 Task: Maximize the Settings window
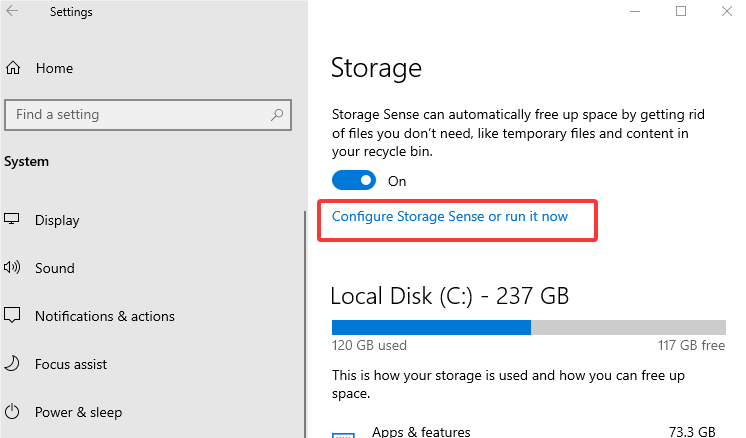(681, 11)
